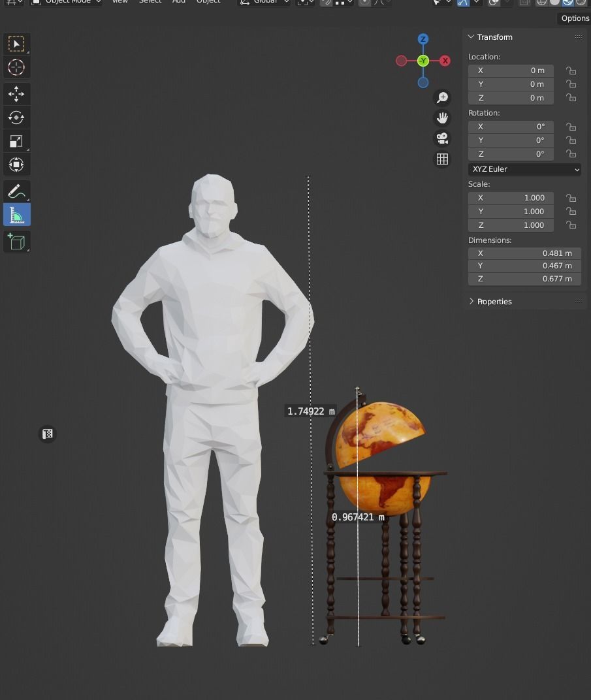This screenshot has width=591, height=700.
Task: Click the unlabeled red negative X gizmo circle
Action: pos(401,61)
